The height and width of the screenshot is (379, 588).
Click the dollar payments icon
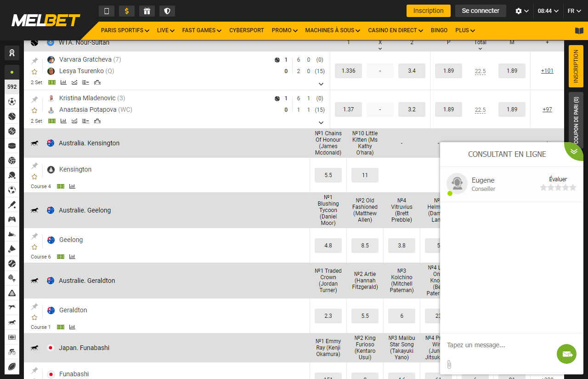click(127, 11)
